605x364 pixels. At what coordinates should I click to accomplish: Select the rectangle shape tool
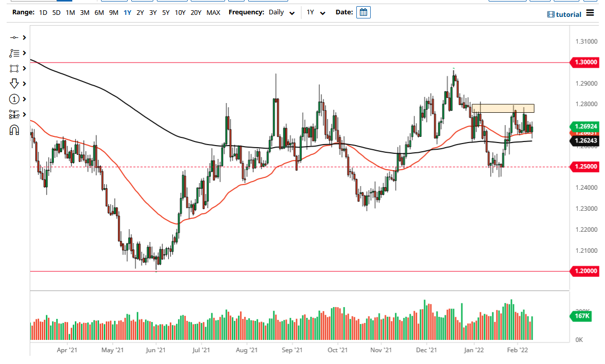point(14,68)
